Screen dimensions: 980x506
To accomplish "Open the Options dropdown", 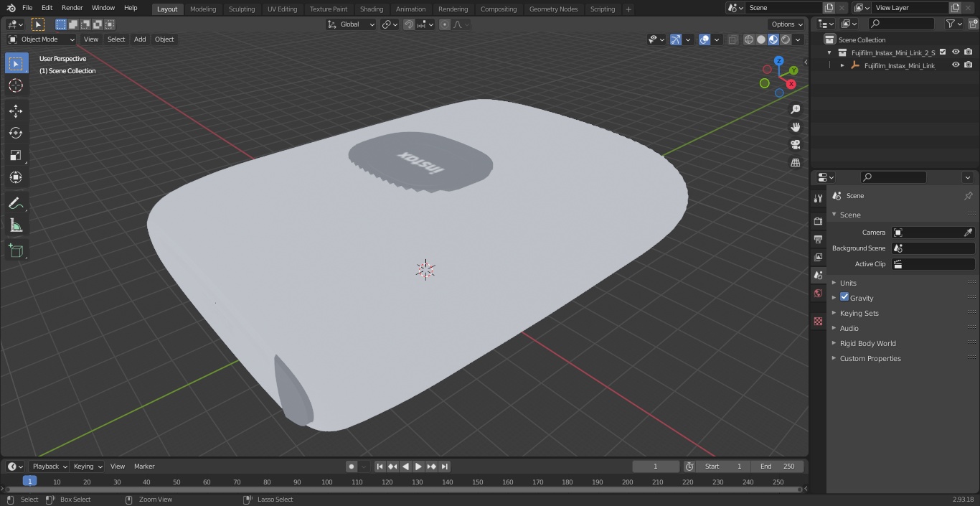I will [x=787, y=24].
